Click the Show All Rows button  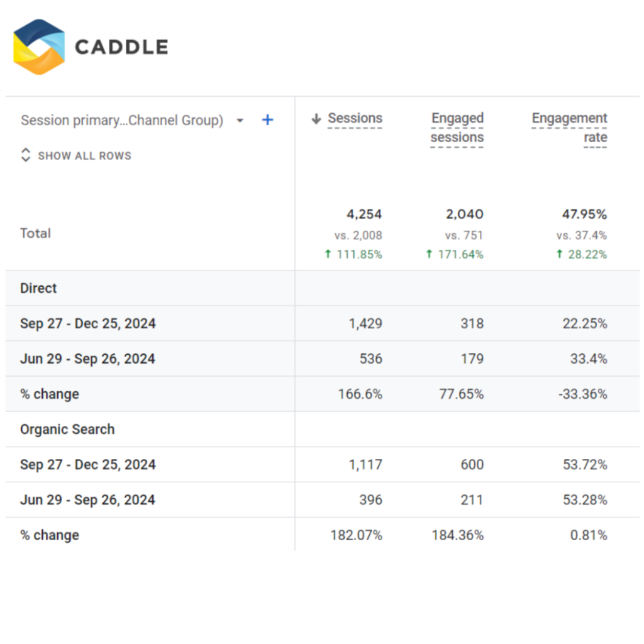pyautogui.click(x=84, y=155)
